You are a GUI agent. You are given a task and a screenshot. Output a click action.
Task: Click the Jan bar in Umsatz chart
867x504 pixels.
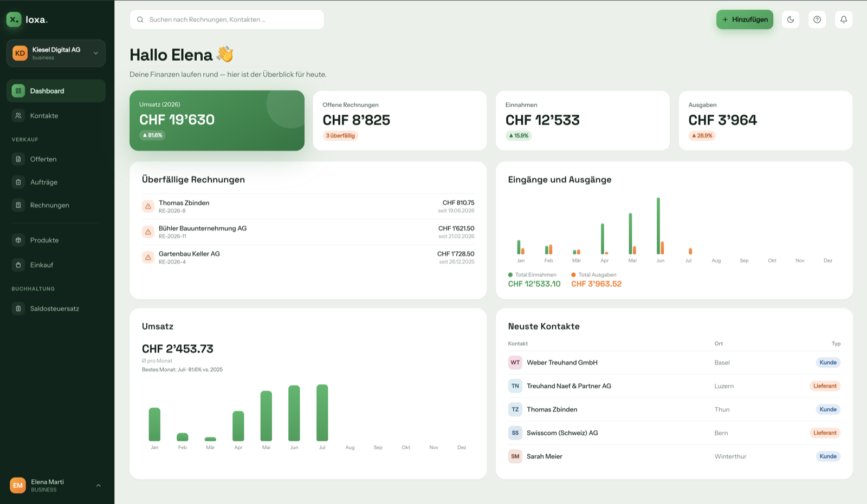tap(154, 424)
